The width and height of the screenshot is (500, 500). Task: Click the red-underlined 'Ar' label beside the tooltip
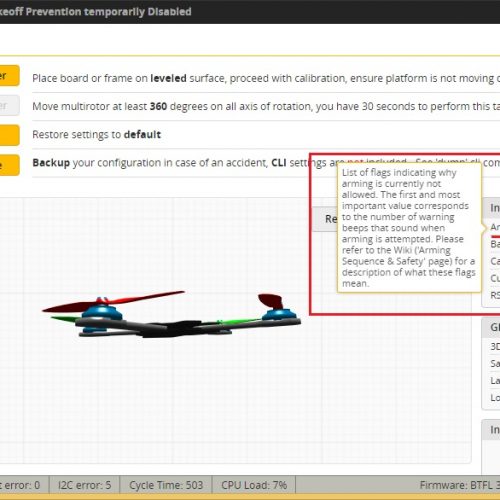click(x=495, y=227)
